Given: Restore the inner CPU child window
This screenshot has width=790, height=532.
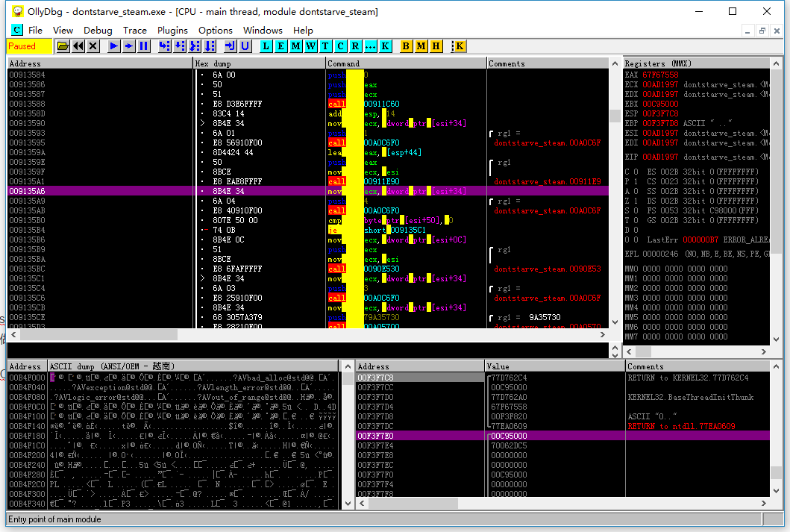Looking at the screenshot, I should click(x=762, y=31).
